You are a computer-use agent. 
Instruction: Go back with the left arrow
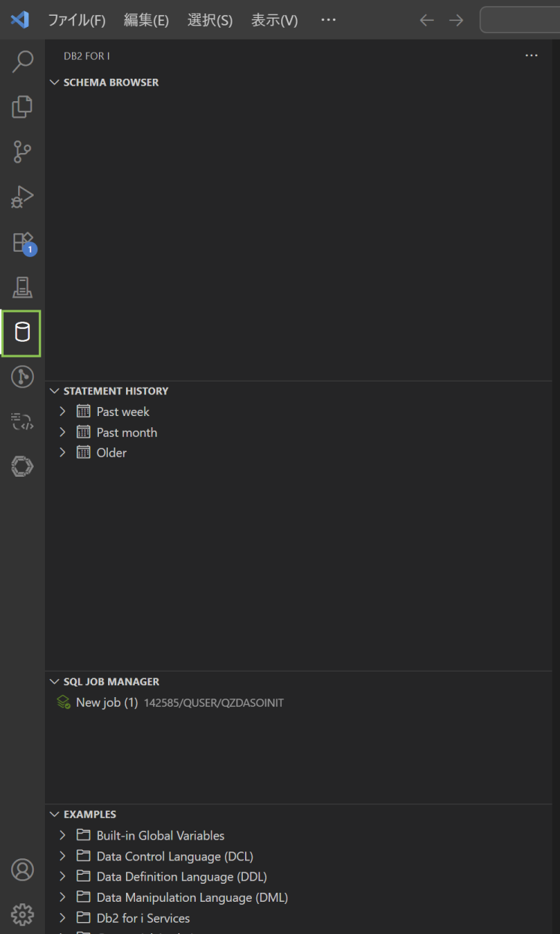tap(427, 20)
